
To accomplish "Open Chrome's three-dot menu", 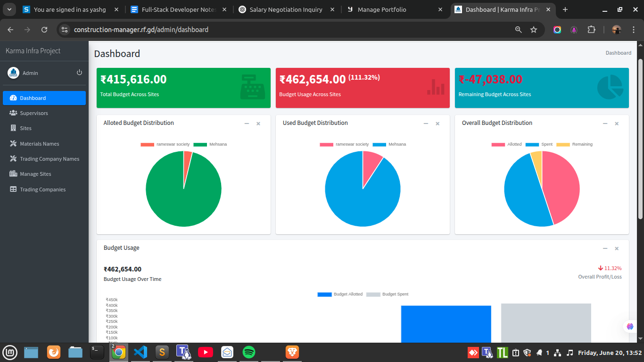I will pyautogui.click(x=634, y=30).
